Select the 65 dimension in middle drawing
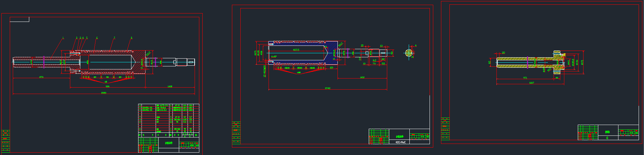The image size is (644, 155). tap(331, 68)
